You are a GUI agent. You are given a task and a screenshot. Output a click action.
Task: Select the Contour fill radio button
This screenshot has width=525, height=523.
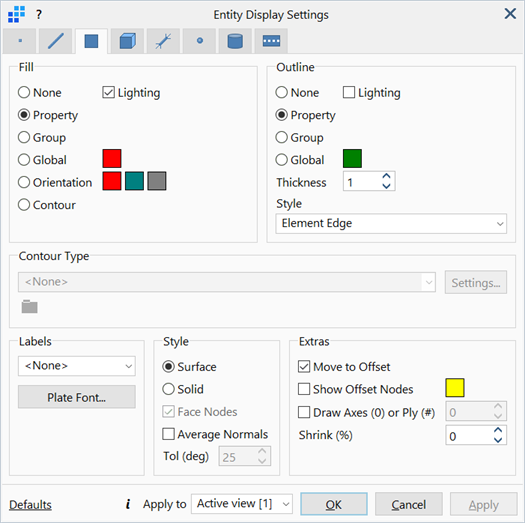(24, 205)
